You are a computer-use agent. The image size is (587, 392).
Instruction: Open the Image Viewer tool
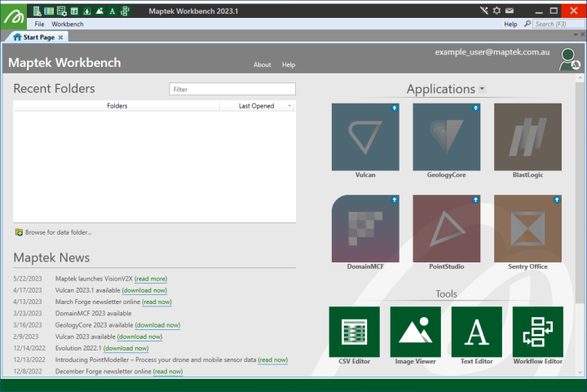(x=416, y=331)
